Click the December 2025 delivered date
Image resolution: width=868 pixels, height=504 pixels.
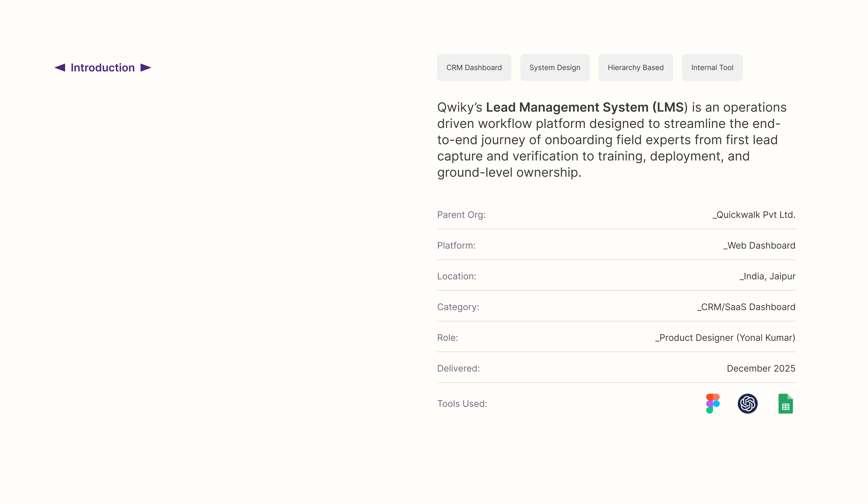tap(761, 368)
